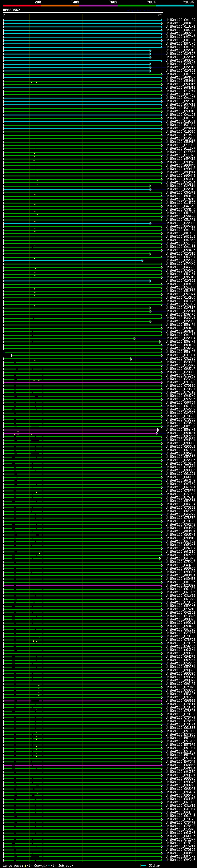Click label UniRef100_A0N0G7
This screenshot has width=197, height=868.
click(x=180, y=78)
